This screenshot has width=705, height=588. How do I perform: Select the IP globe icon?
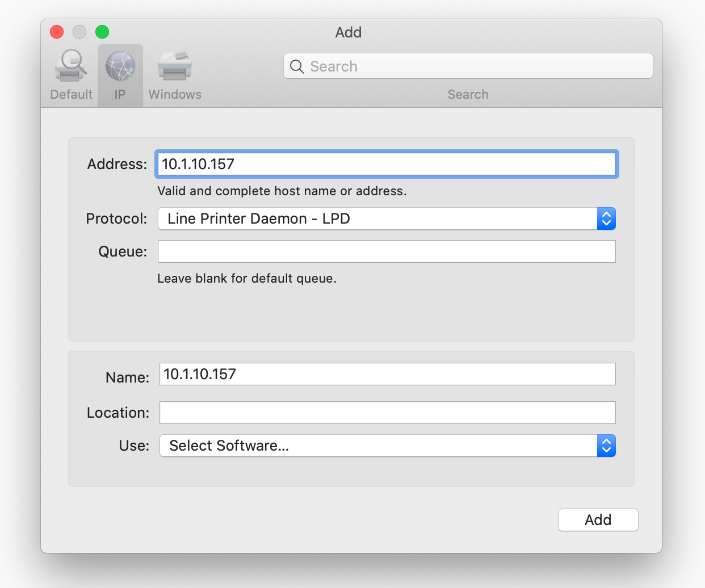pyautogui.click(x=120, y=66)
